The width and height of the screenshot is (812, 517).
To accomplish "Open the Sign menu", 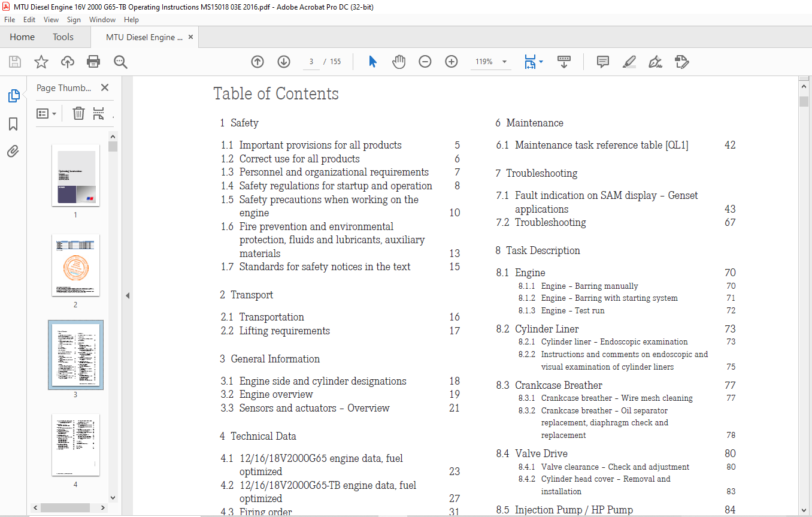I will [x=74, y=20].
